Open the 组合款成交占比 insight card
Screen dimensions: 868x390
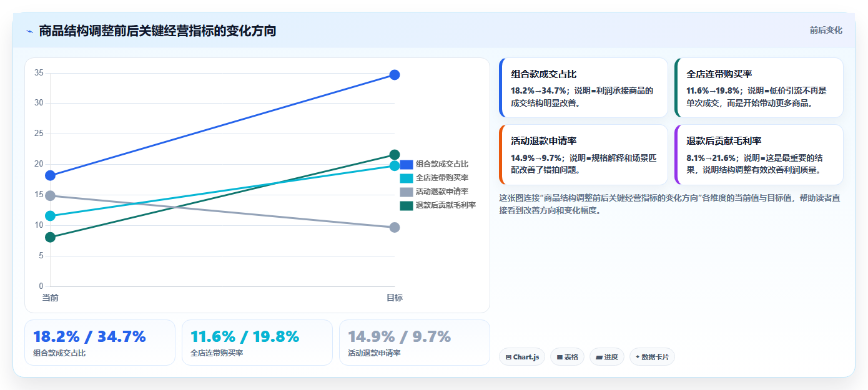583,87
